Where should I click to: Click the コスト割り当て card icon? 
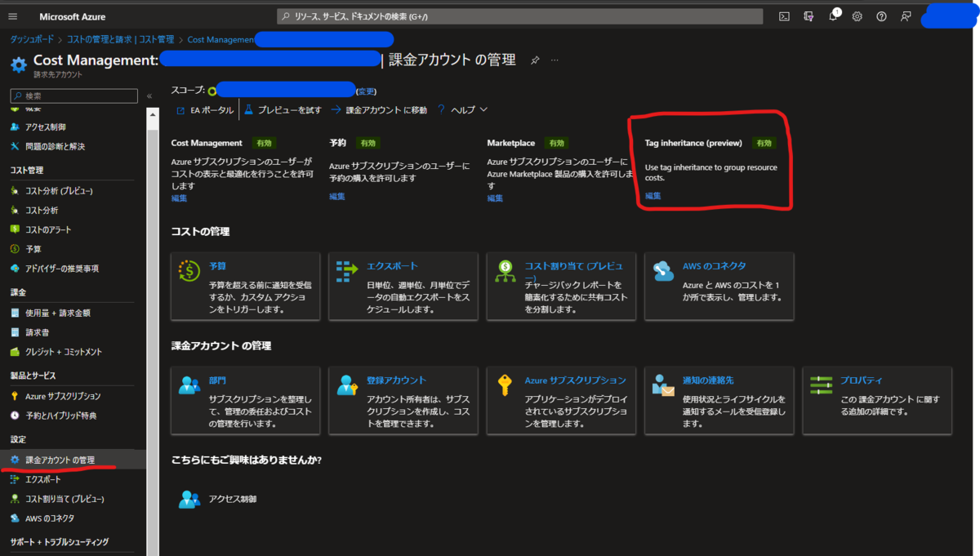pyautogui.click(x=506, y=272)
